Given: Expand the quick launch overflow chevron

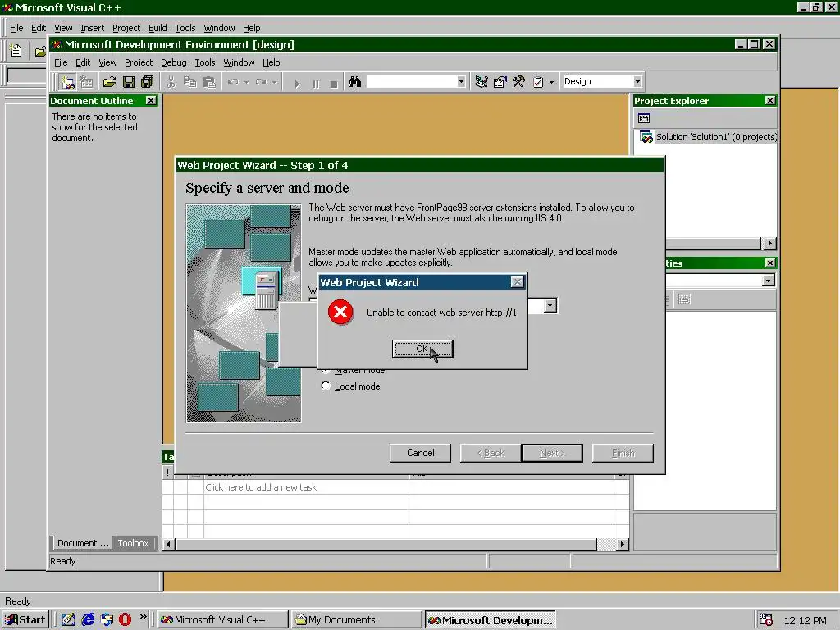Looking at the screenshot, I should pyautogui.click(x=143, y=617).
